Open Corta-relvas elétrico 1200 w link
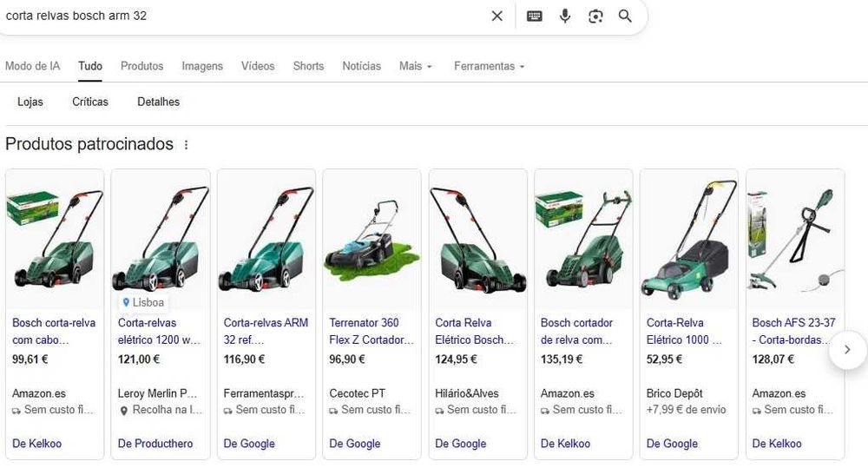The height and width of the screenshot is (468, 868). coord(160,331)
